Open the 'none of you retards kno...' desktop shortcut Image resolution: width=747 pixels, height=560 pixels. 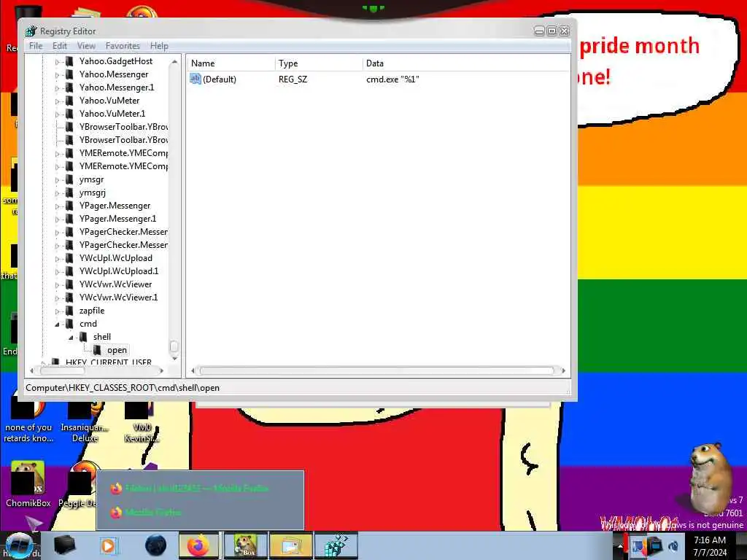(28, 421)
